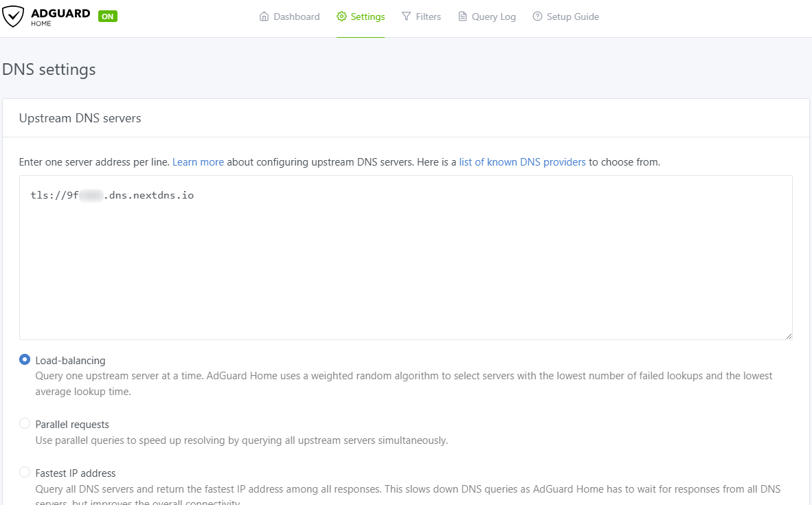Click the Settings gear icon

tap(341, 16)
